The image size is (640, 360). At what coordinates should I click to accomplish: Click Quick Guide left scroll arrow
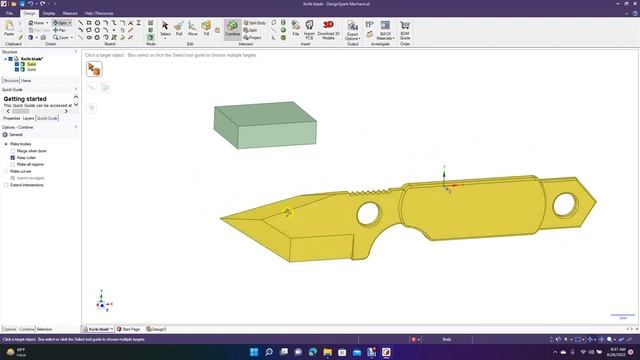tap(8, 111)
